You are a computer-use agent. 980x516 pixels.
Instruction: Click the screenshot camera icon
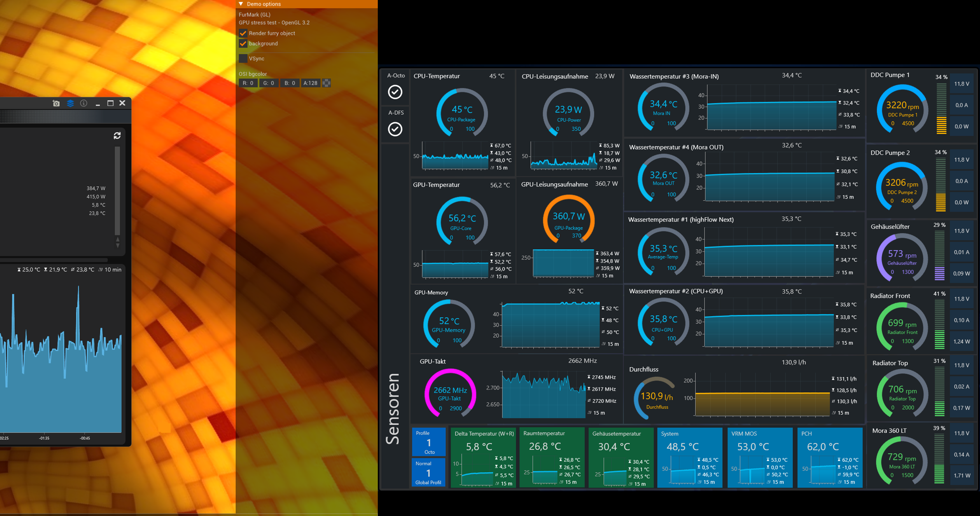(56, 103)
